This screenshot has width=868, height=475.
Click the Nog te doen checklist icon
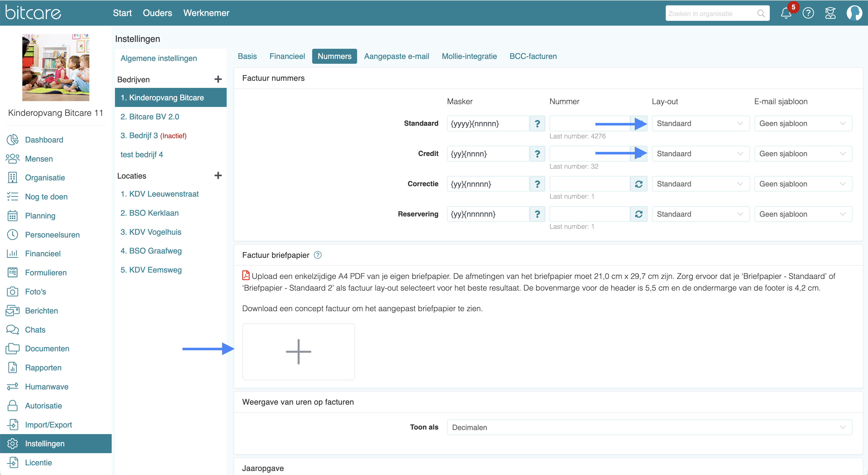tap(12, 197)
